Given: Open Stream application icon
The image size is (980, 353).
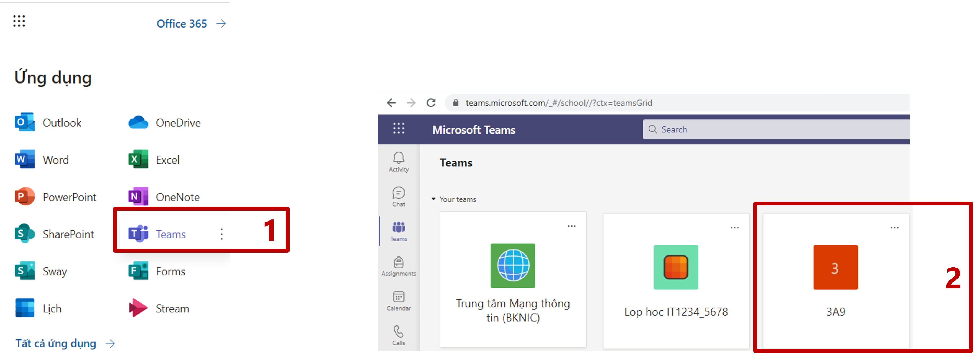Looking at the screenshot, I should point(138,308).
